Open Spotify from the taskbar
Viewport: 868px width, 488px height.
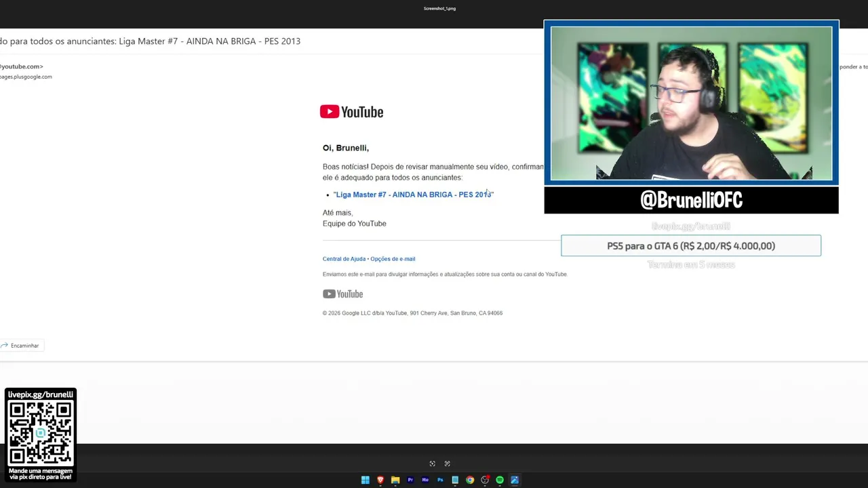[500, 480]
